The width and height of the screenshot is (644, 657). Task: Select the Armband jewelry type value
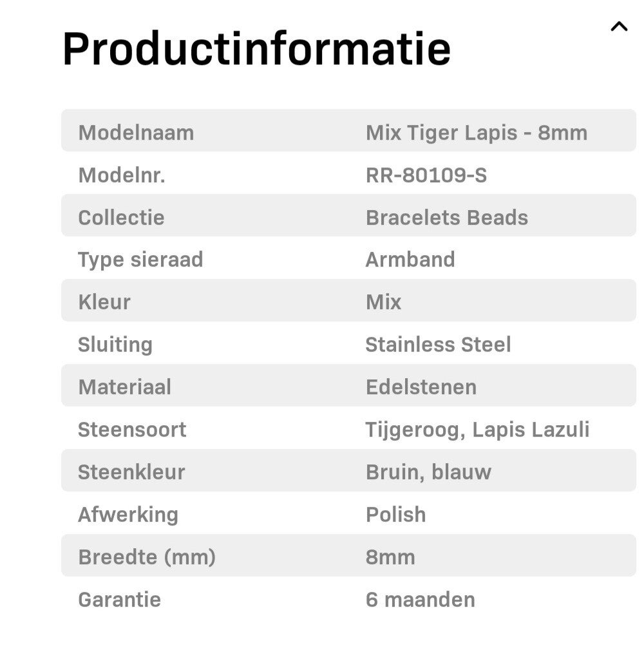click(410, 260)
